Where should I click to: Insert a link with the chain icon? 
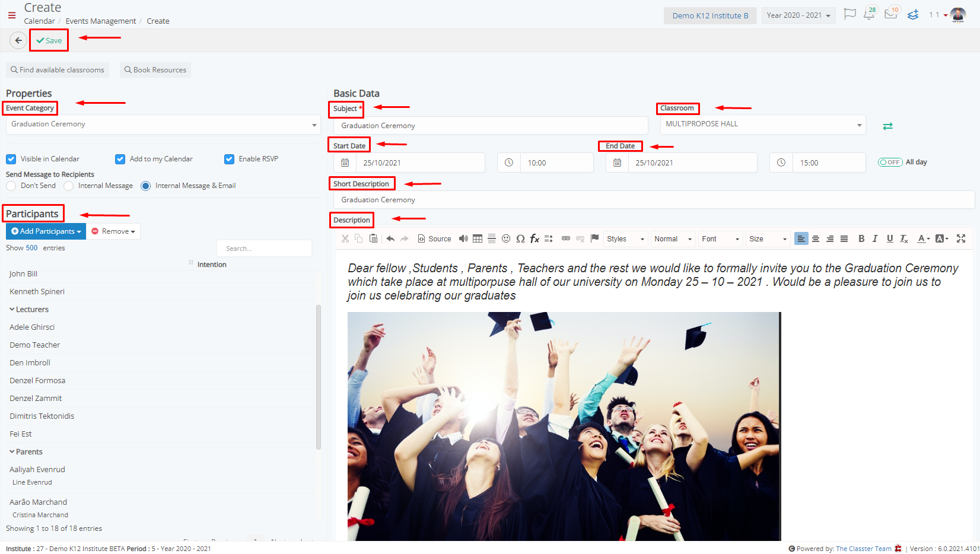[x=566, y=238]
